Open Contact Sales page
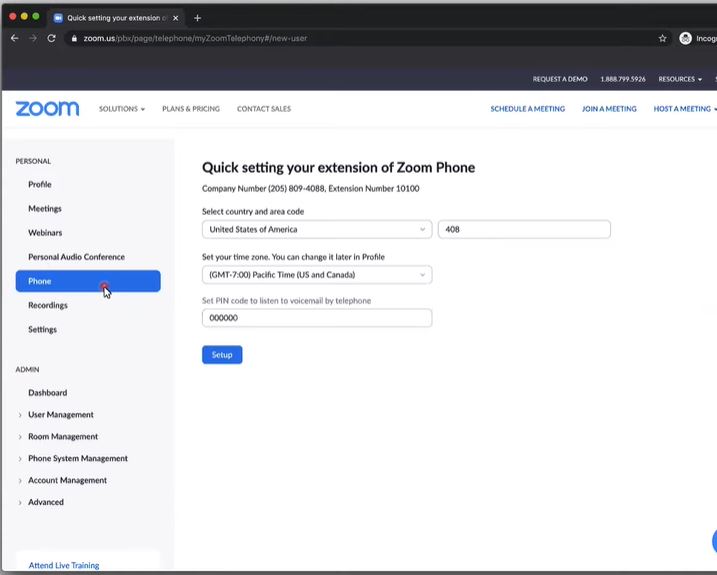The width and height of the screenshot is (717, 575). [264, 109]
